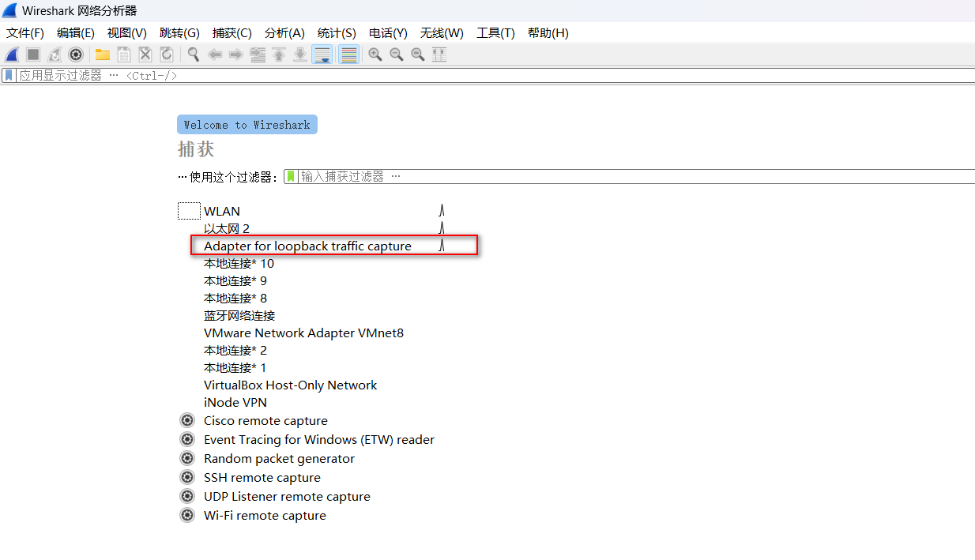
Task: Click the capture filter green bookmark icon
Action: [291, 176]
